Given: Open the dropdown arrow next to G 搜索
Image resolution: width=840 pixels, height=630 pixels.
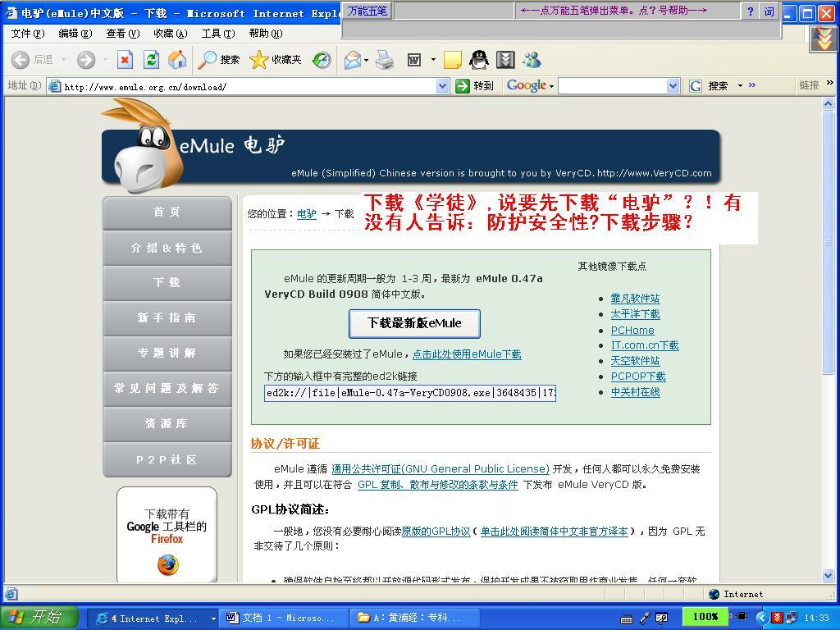Looking at the screenshot, I should tap(740, 85).
